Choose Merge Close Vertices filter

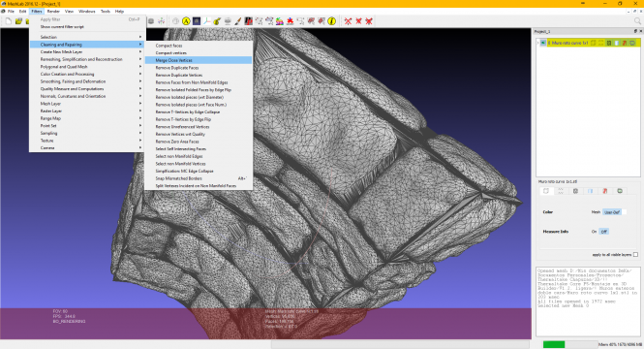tap(199, 60)
